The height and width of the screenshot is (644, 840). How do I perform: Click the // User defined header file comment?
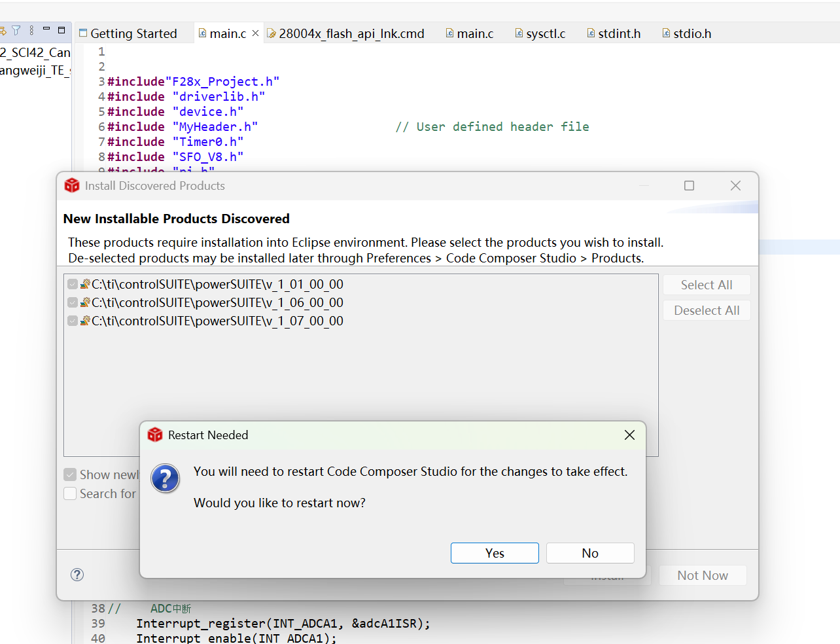coord(492,127)
